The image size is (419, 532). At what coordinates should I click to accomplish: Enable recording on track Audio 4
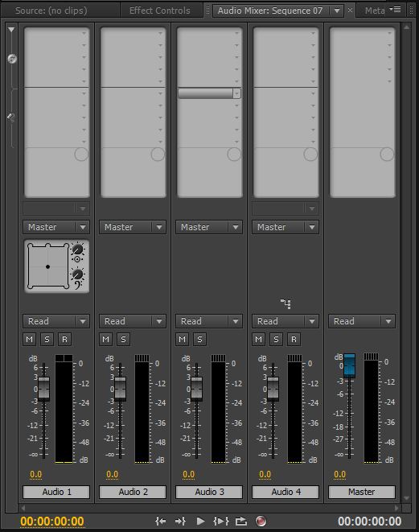point(294,340)
